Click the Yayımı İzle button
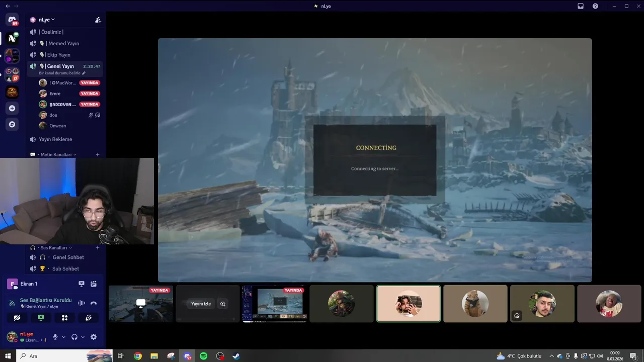This screenshot has width=644, height=362. click(201, 304)
